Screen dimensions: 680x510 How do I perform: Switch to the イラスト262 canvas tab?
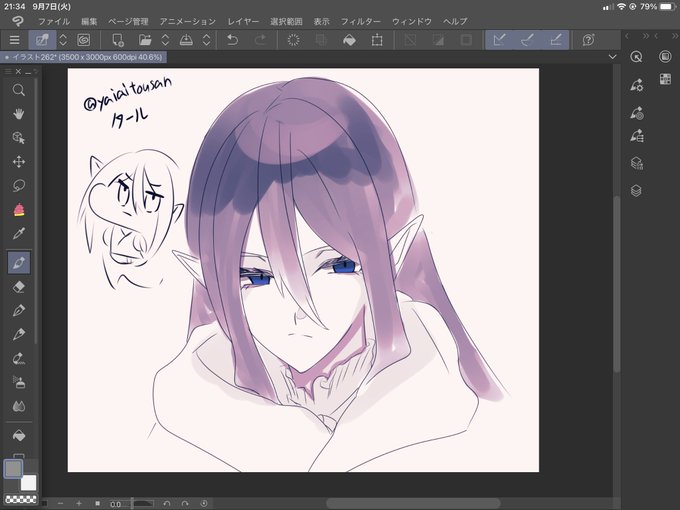pyautogui.click(x=84, y=57)
